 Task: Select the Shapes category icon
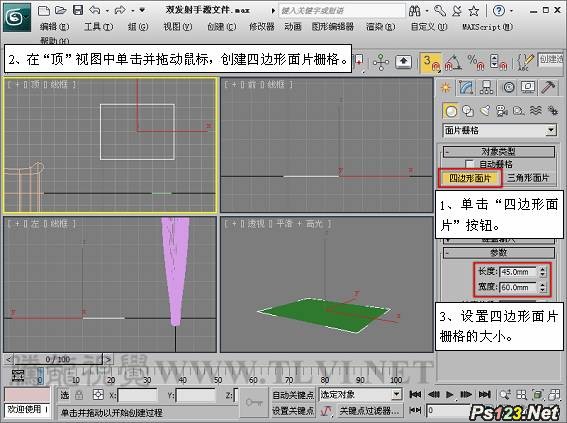468,111
